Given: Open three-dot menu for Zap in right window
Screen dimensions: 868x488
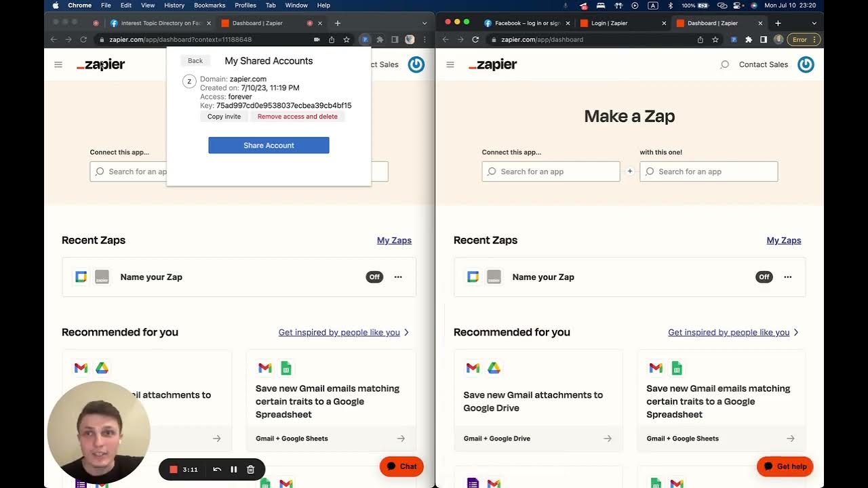Looking at the screenshot, I should [x=788, y=277].
